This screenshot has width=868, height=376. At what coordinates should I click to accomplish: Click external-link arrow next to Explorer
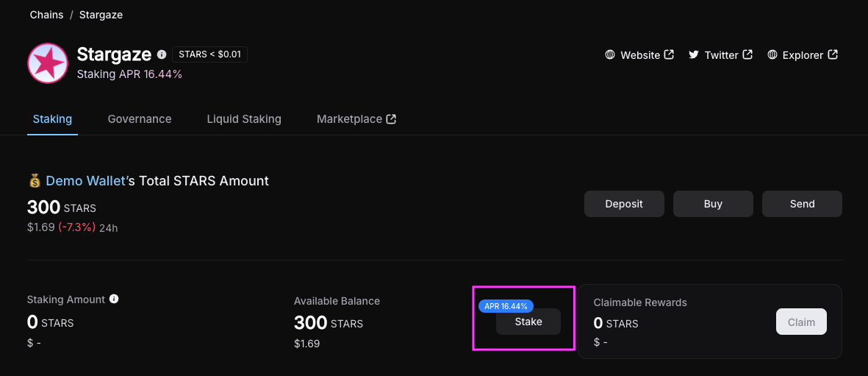[x=833, y=54]
